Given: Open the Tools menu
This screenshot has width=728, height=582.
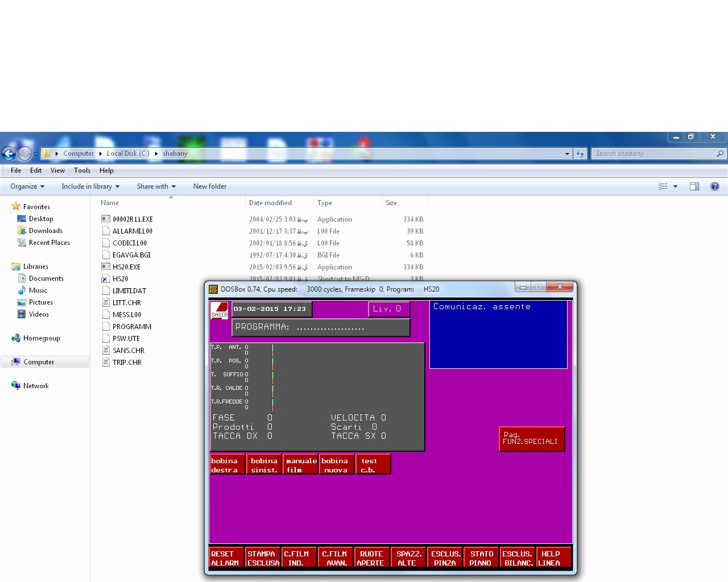Looking at the screenshot, I should 82,171.
